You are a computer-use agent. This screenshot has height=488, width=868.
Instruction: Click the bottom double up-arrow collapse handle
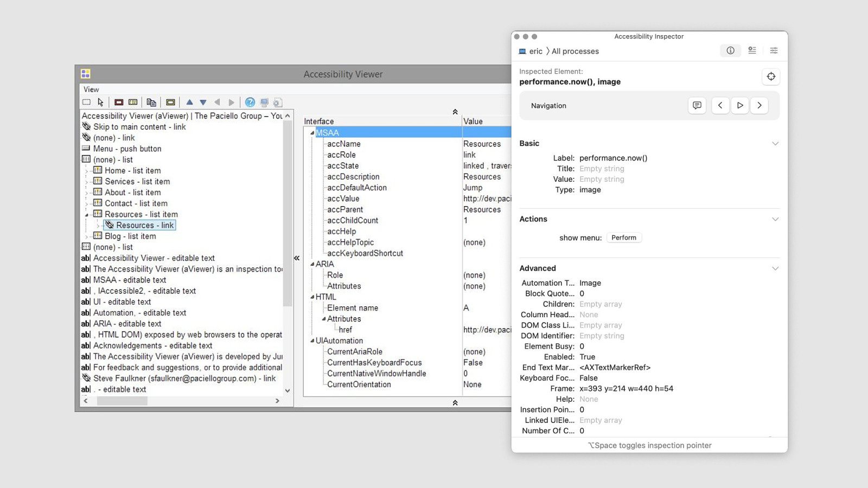click(x=455, y=402)
